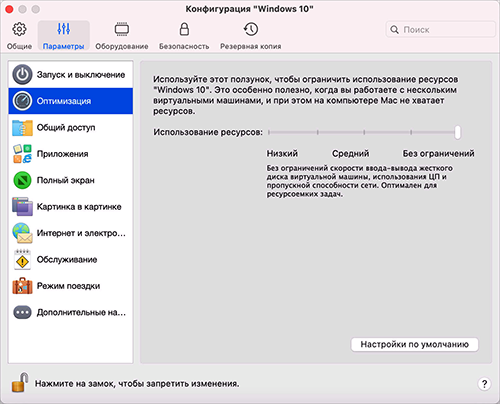The image size is (500, 404).
Task: Select Запуск и выключение in sidebar
Action: point(71,75)
